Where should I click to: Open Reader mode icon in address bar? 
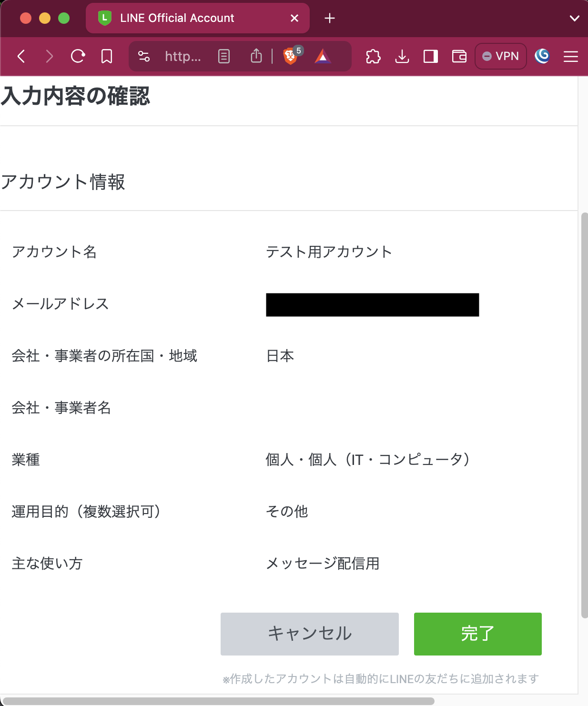click(x=223, y=56)
